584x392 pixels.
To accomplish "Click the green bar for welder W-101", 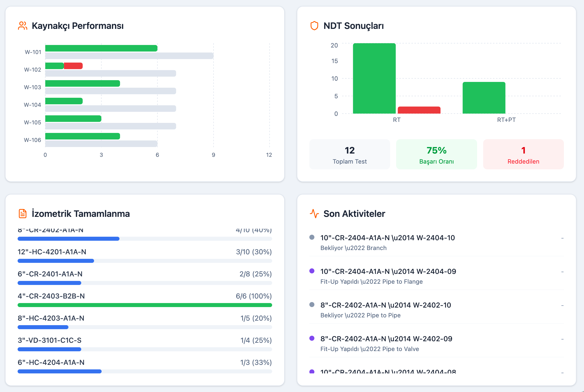I will [101, 48].
